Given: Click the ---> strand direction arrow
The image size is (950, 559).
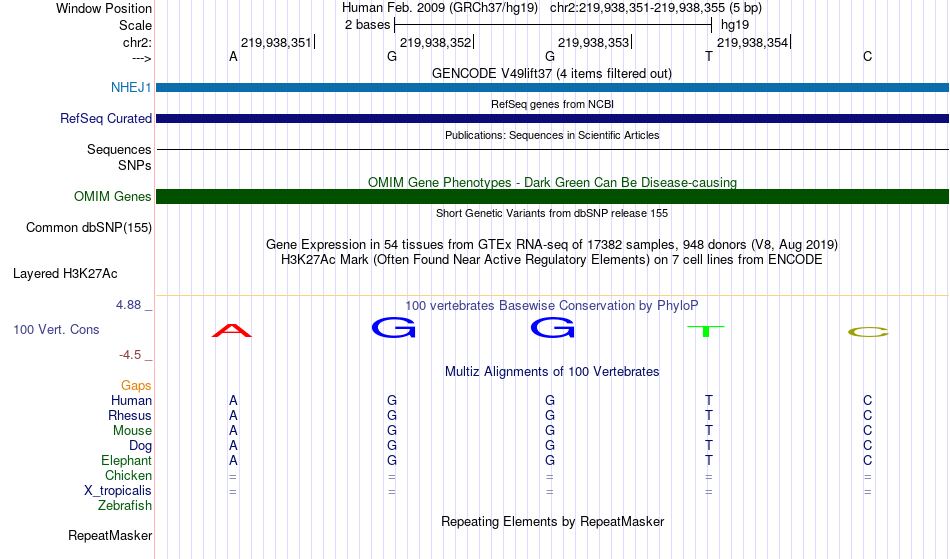Looking at the screenshot, I should (x=142, y=58).
